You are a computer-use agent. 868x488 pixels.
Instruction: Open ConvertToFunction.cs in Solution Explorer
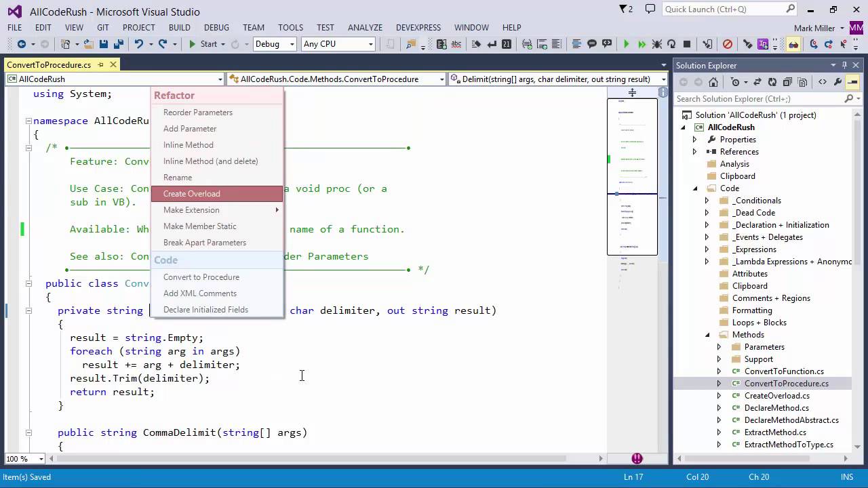(784, 371)
